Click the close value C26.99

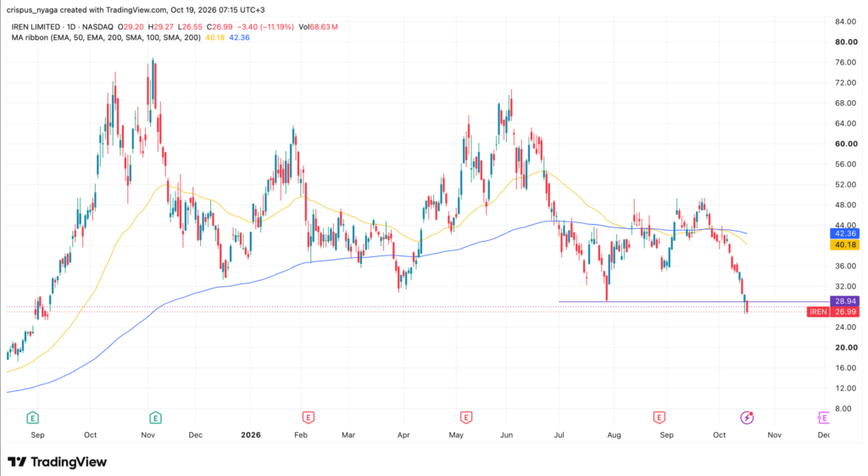tap(220, 26)
